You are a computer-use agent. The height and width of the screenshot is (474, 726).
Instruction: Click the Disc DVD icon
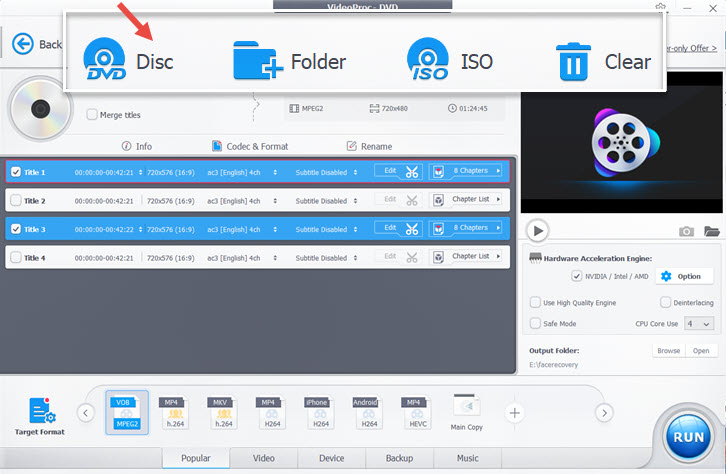[x=105, y=59]
